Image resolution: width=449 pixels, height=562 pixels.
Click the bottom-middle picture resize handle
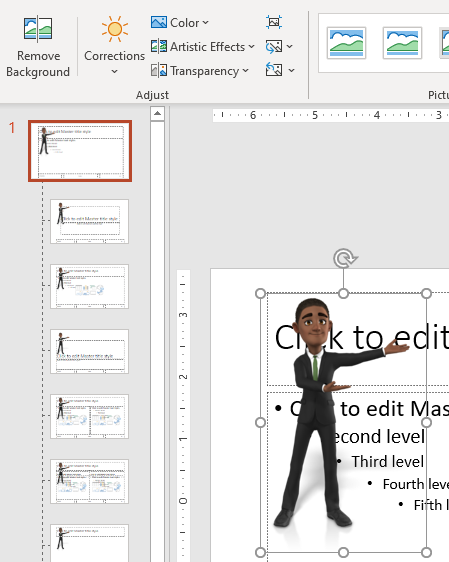click(343, 552)
